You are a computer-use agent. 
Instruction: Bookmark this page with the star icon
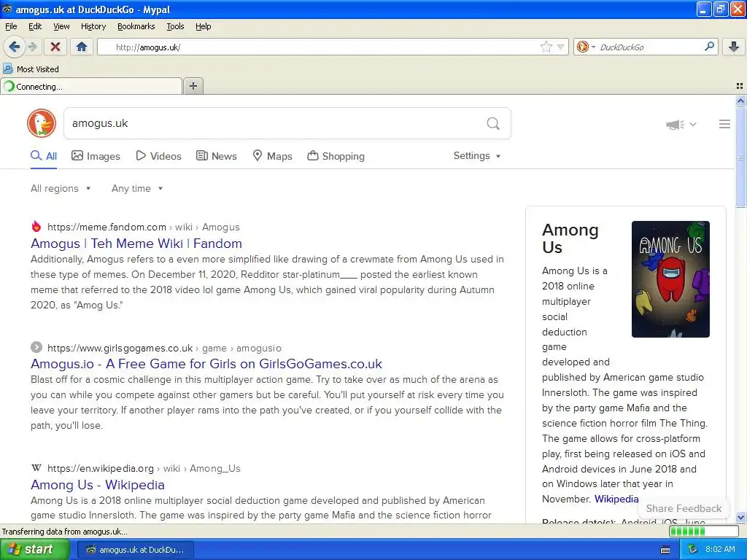[546, 47]
